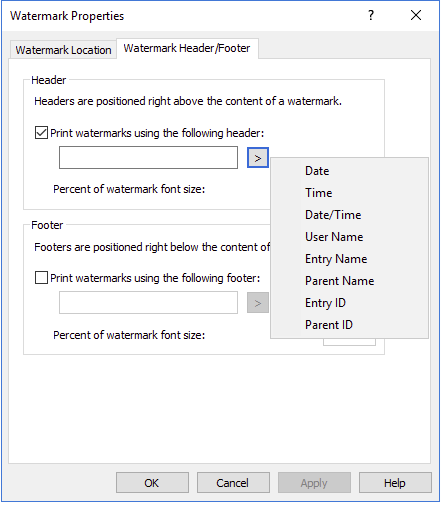The width and height of the screenshot is (444, 506).
Task: Click the header token arrow button
Action: coord(258,158)
